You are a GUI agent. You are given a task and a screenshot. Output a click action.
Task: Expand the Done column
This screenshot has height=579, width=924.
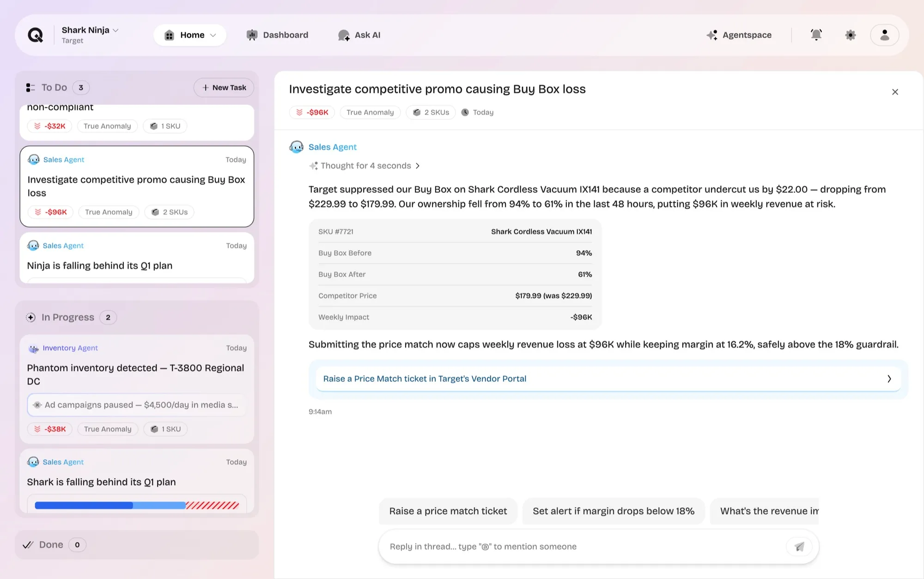(x=137, y=545)
